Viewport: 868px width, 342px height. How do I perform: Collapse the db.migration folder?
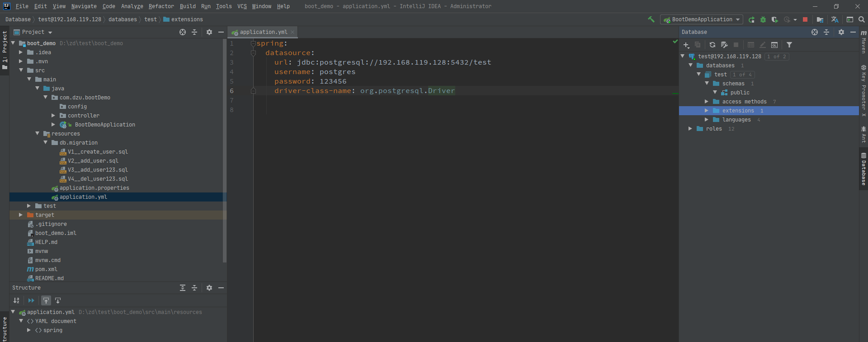click(x=45, y=143)
